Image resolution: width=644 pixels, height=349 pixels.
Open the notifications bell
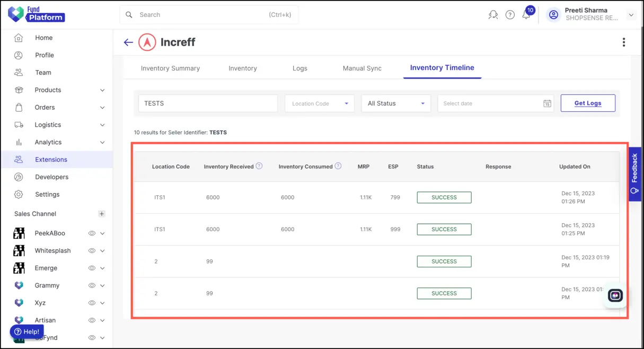(x=526, y=14)
